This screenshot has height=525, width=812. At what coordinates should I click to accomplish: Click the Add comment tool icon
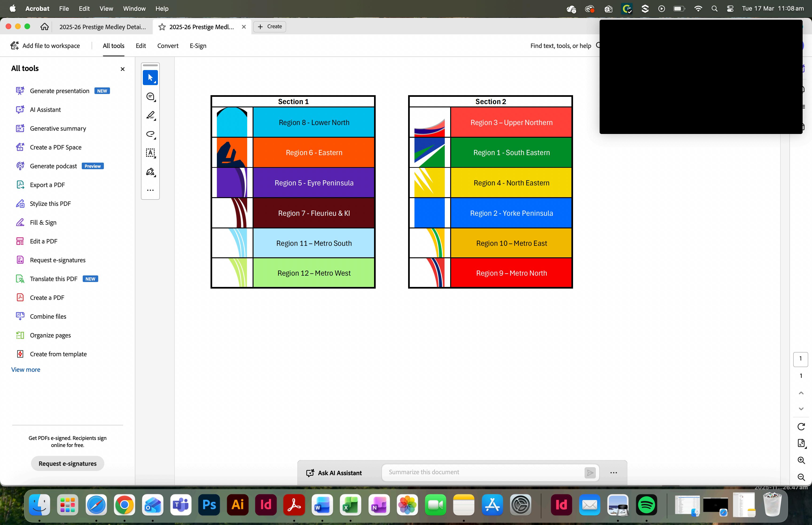point(150,97)
